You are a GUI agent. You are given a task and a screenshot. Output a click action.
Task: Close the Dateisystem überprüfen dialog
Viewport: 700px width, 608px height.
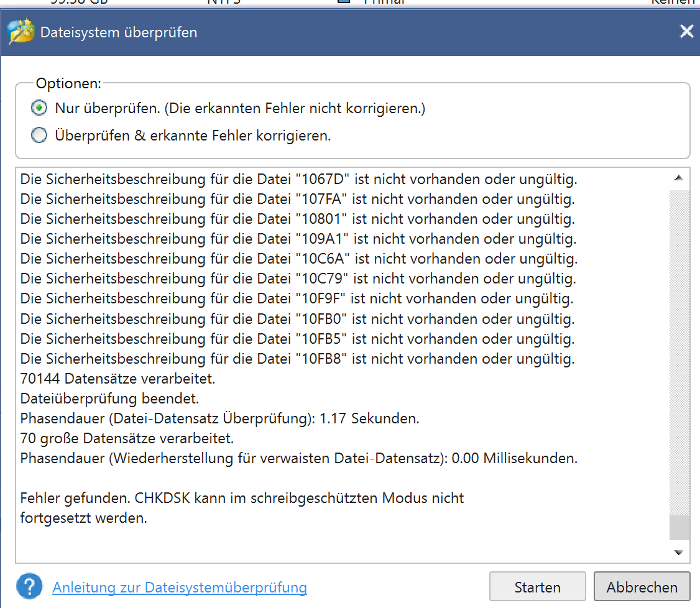686,32
